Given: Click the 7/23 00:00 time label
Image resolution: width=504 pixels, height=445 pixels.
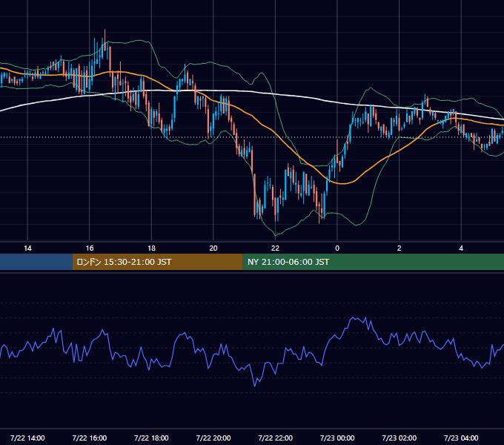Looking at the screenshot, I should point(337,438).
